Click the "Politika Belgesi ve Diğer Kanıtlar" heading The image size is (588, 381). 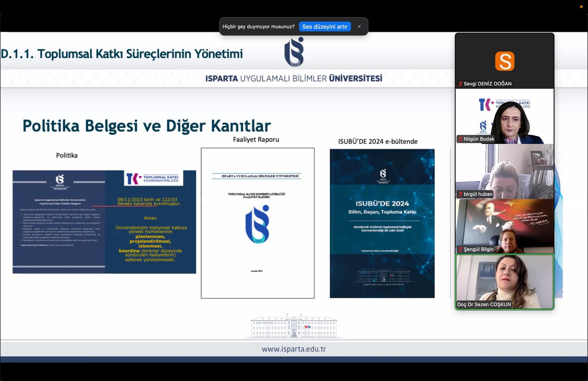click(147, 126)
